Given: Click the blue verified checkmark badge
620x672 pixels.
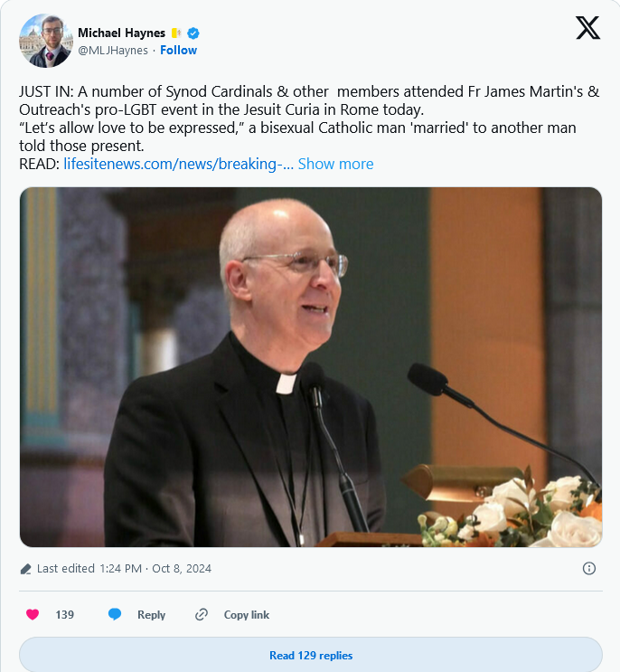Looking at the screenshot, I should point(193,33).
